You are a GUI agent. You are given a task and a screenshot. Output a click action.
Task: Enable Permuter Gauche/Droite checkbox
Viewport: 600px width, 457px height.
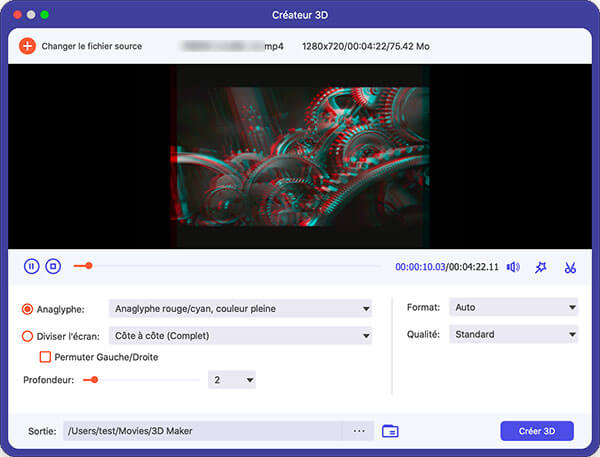pyautogui.click(x=45, y=357)
